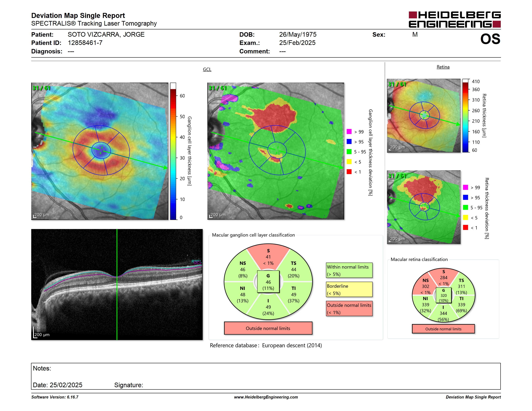The width and height of the screenshot is (532, 411).
Task: Click the retina thickness color scale bar
Action: click(465, 116)
